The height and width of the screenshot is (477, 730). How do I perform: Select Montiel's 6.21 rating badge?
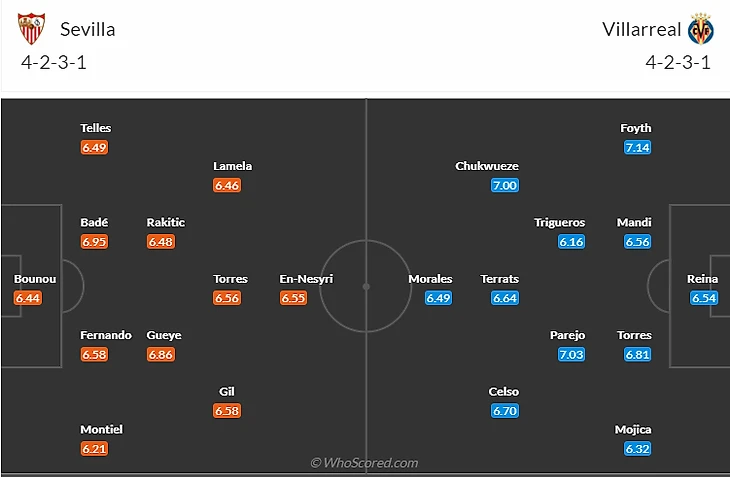tap(95, 448)
